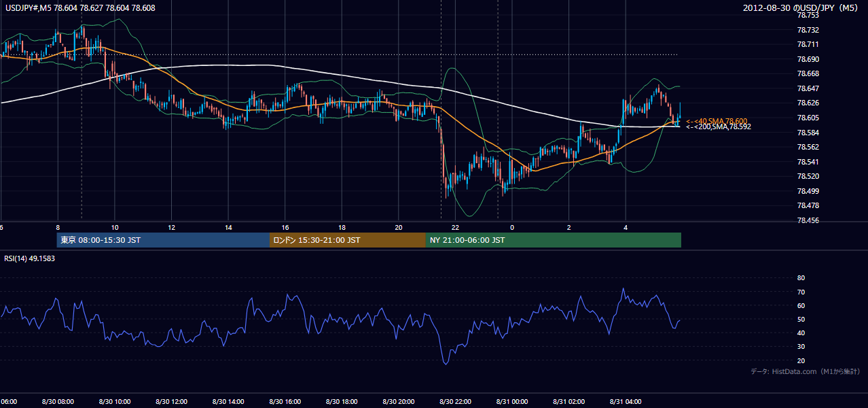
Task: Click RSI scale level 30
Action: (801, 346)
